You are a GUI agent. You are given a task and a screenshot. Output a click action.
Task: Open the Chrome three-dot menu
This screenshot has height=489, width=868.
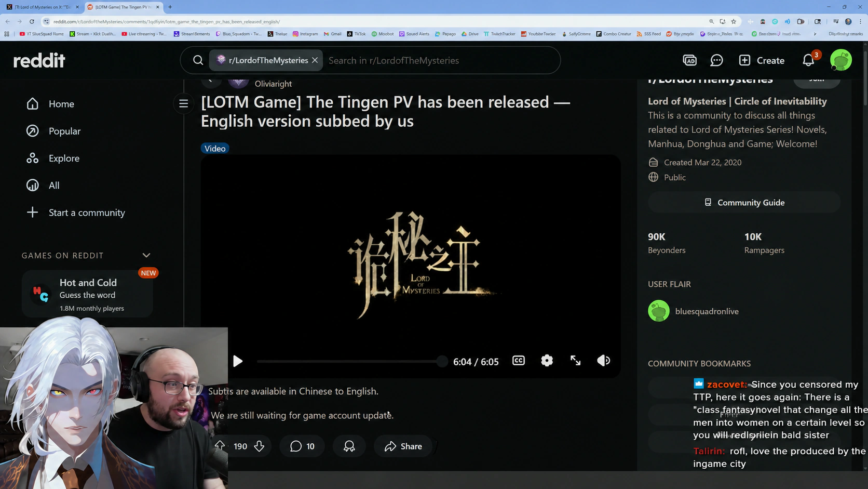click(860, 21)
